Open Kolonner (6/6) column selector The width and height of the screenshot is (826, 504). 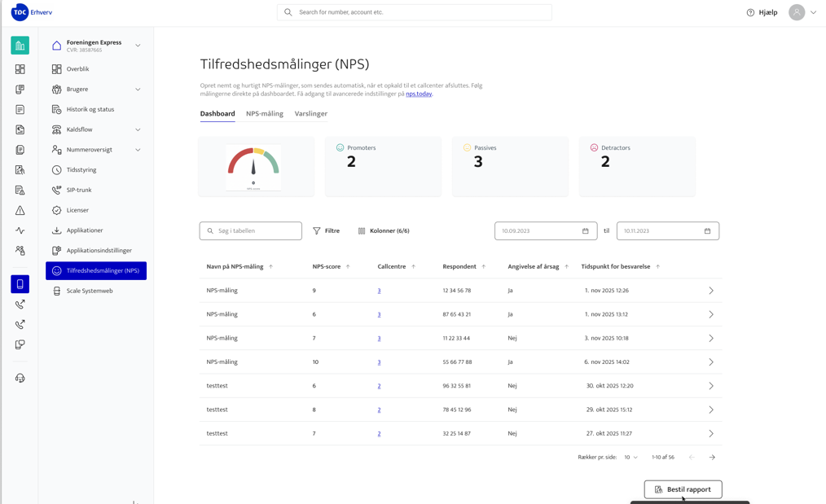point(384,230)
